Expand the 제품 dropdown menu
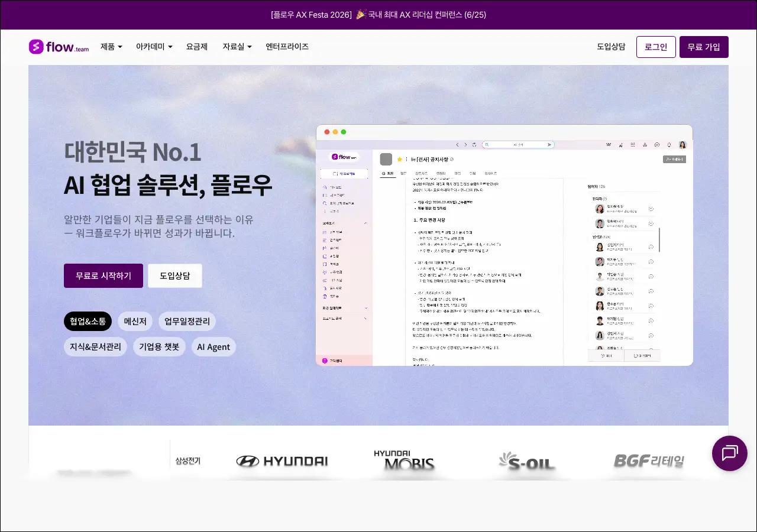Viewport: 757px width, 532px height. (111, 47)
